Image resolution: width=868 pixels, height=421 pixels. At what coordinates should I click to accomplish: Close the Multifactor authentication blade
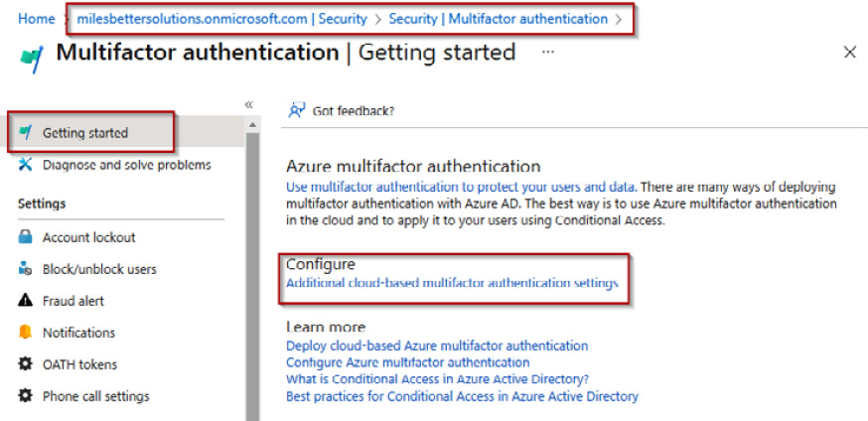point(850,52)
